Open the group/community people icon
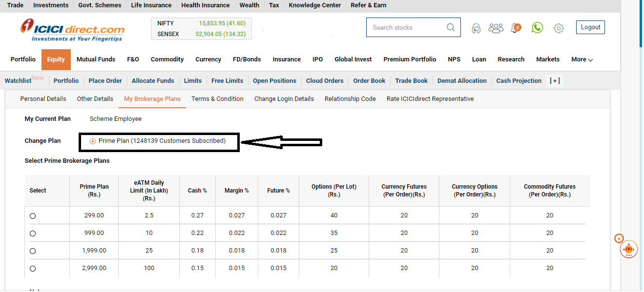The width and height of the screenshot is (644, 292). pyautogui.click(x=496, y=28)
